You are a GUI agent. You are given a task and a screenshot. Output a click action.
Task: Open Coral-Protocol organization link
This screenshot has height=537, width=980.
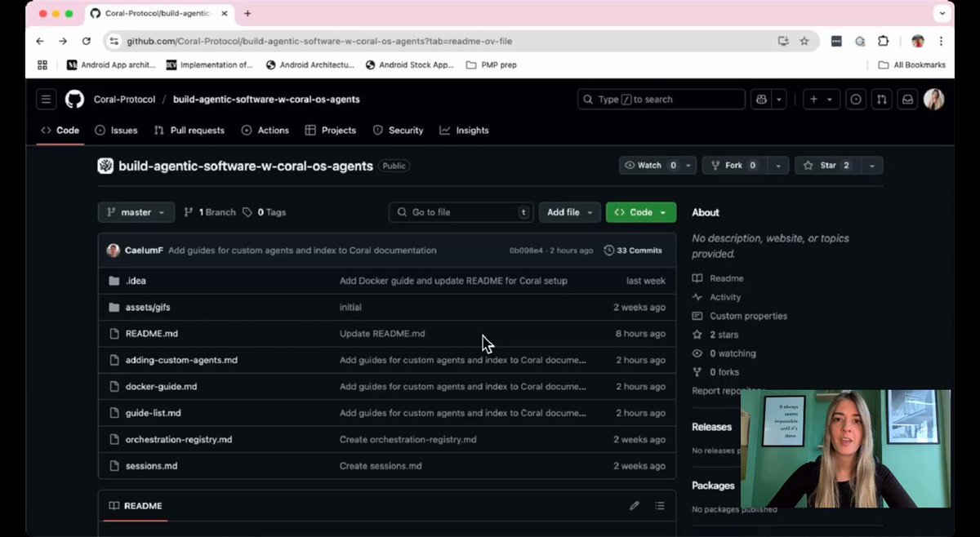124,100
